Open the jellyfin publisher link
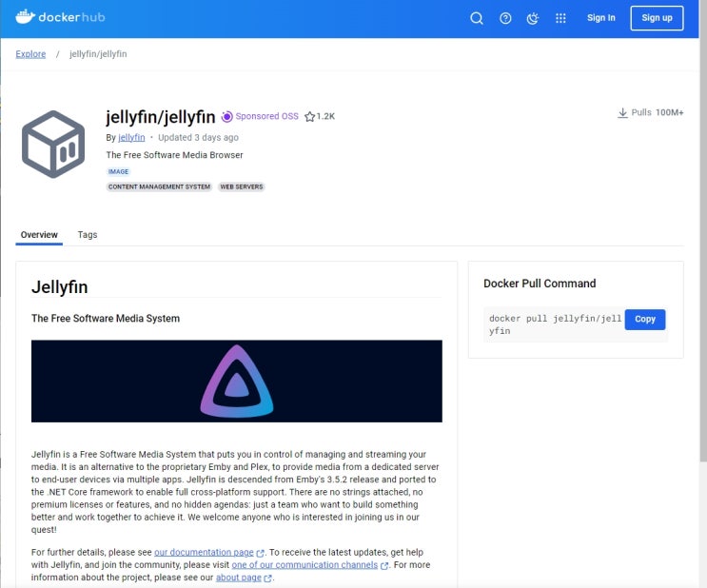This screenshot has height=588, width=707. tap(131, 138)
